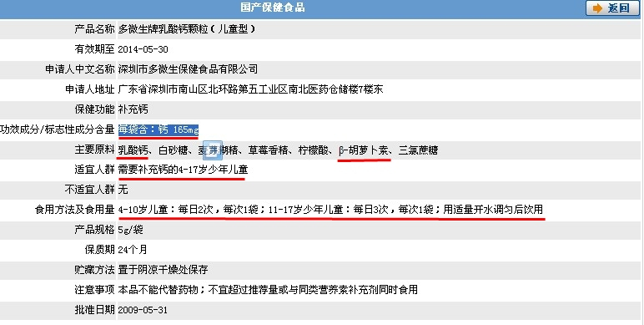The image size is (644, 325).
Task: Click storage method 置于阴凉干燥处保存
Action: 163,270
